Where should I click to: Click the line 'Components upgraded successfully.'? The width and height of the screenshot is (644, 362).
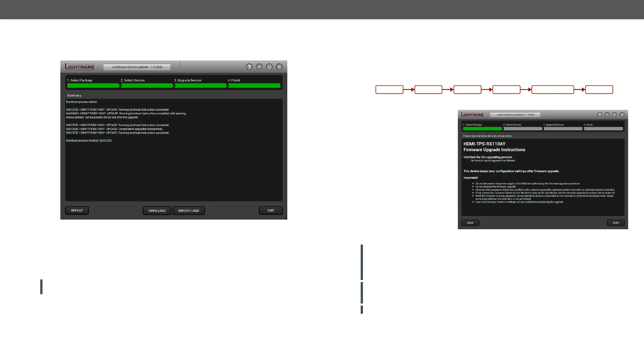114,129
